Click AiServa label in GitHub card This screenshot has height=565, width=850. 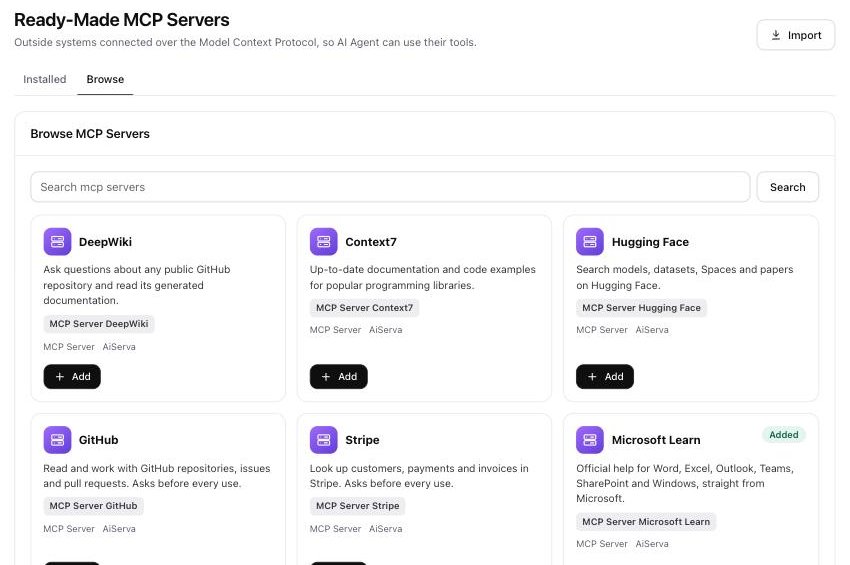119,529
